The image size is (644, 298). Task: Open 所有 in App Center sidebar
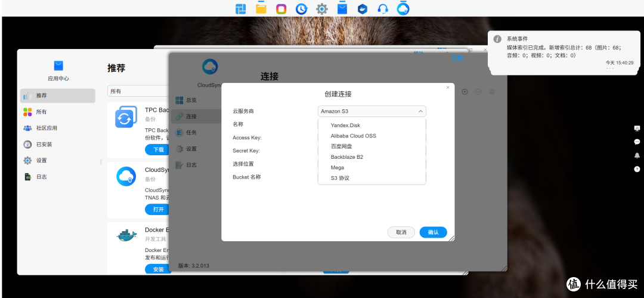57,112
